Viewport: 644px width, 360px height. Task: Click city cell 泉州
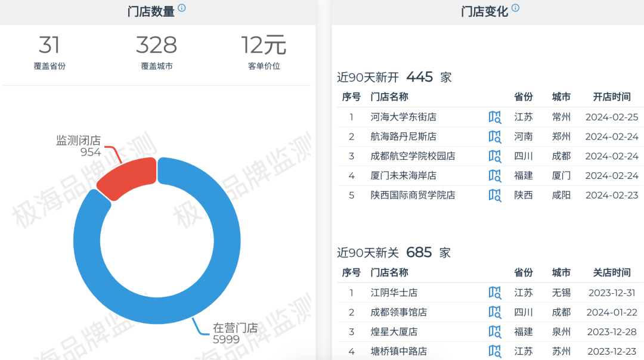pyautogui.click(x=561, y=331)
